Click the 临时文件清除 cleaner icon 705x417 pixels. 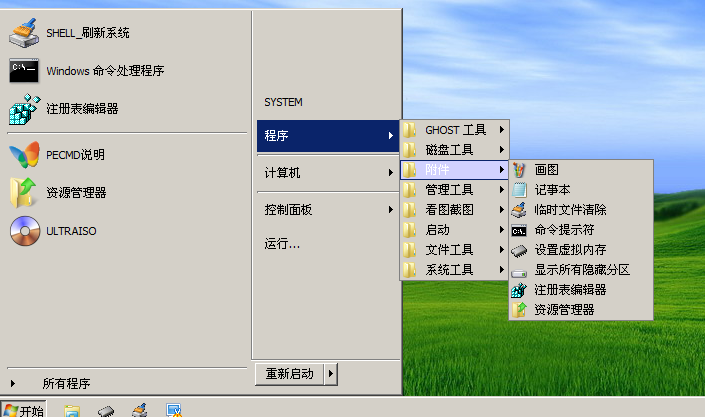[x=519, y=210]
